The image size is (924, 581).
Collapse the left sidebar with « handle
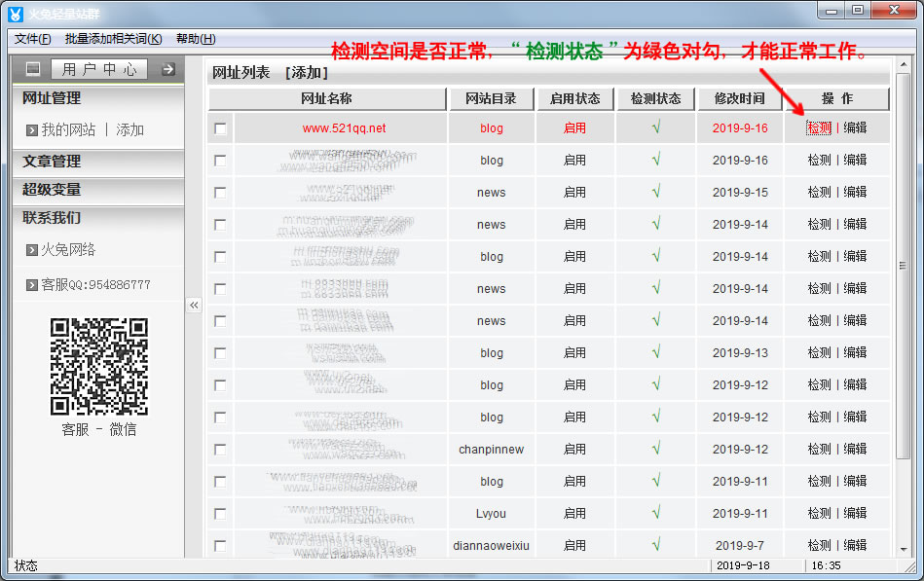[x=194, y=306]
